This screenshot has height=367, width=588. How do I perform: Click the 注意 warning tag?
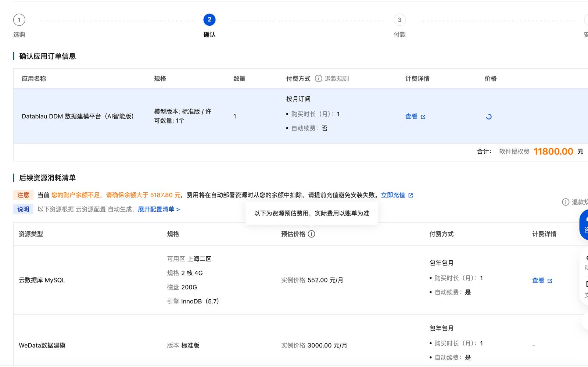click(x=23, y=195)
